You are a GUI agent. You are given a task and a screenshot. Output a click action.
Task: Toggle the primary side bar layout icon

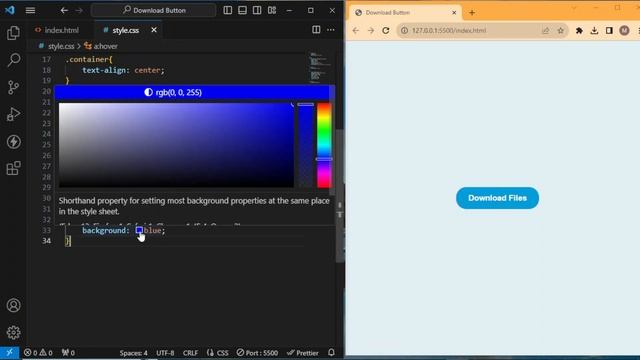228,10
